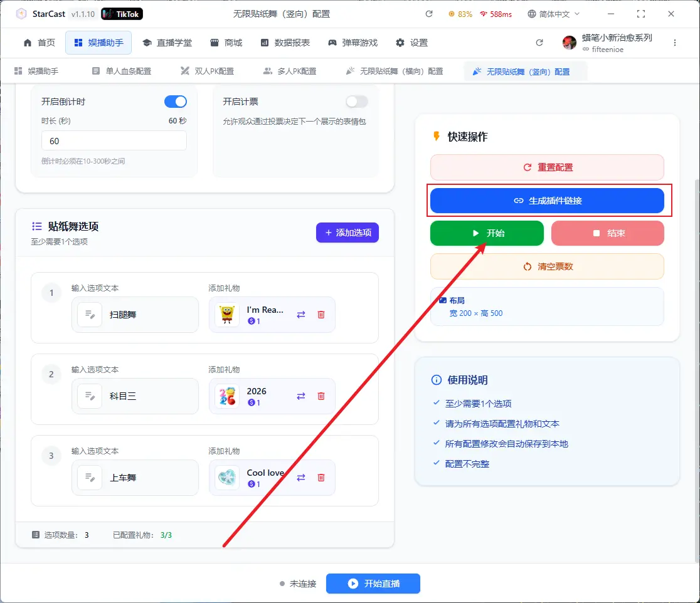Viewport: 700px width, 603px height.
Task: Click the swap gift icon for 扫腿舞
Action: [301, 315]
